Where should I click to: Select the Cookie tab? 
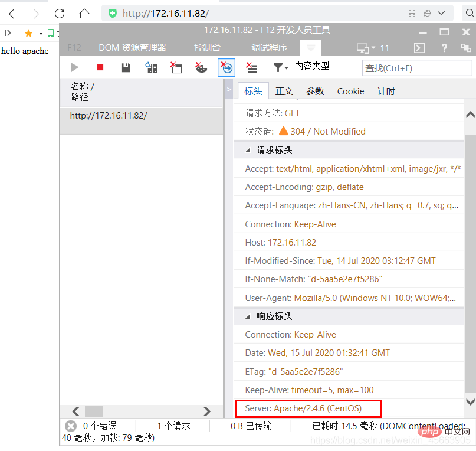tap(350, 91)
